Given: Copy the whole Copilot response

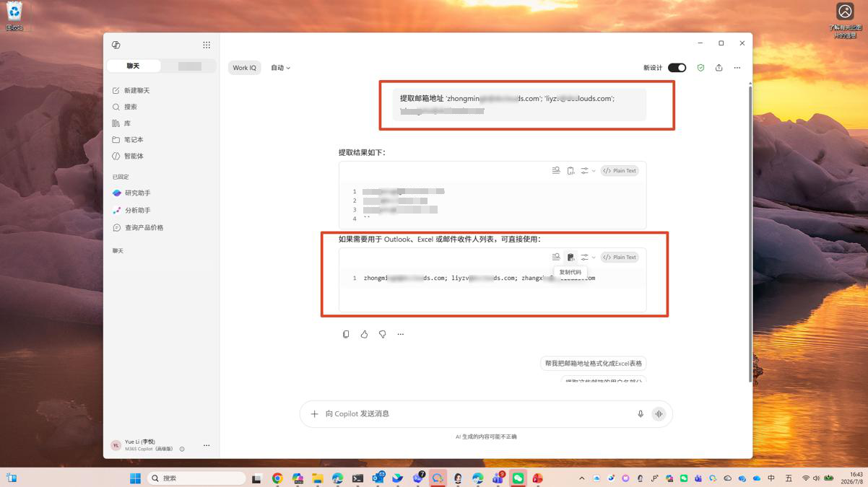Looking at the screenshot, I should 346,334.
